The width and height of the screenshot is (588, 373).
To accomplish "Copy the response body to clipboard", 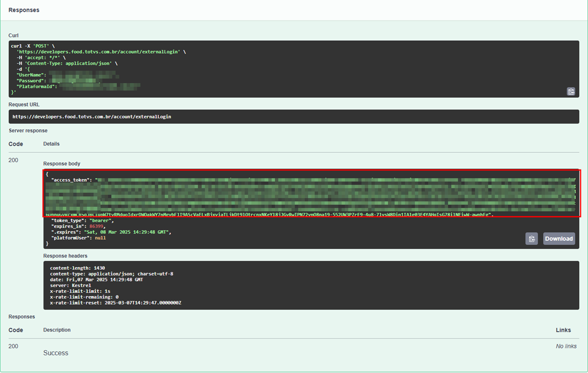I will [x=531, y=239].
